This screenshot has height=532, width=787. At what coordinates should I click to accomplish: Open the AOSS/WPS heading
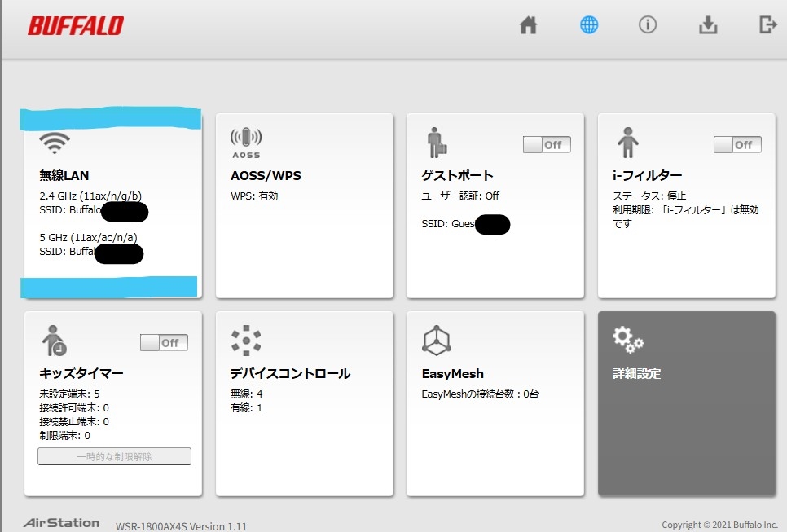266,176
